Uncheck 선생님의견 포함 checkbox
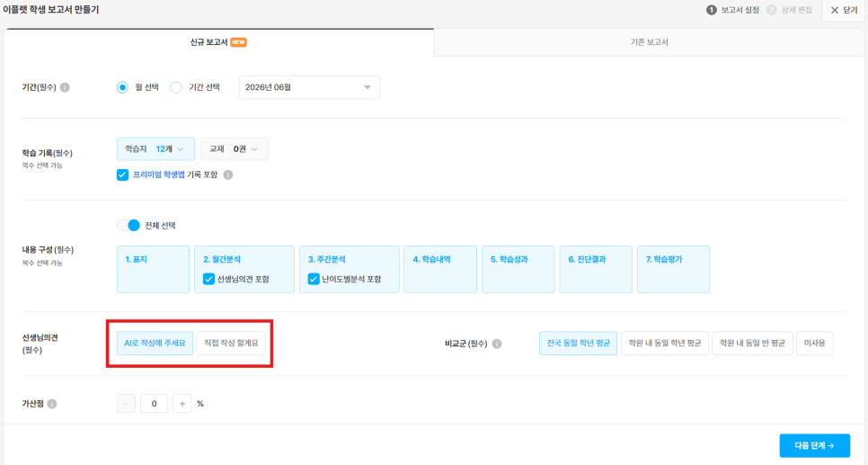This screenshot has height=465, width=868. coord(208,279)
